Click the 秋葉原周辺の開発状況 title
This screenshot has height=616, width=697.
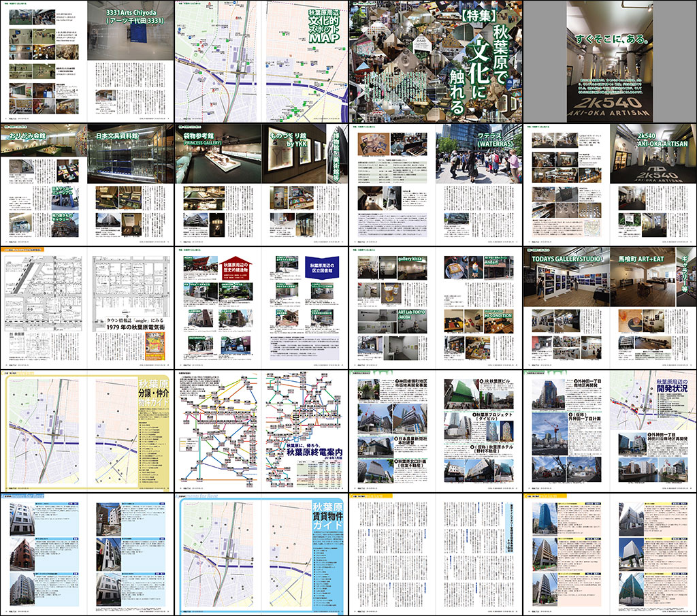pyautogui.click(x=672, y=385)
